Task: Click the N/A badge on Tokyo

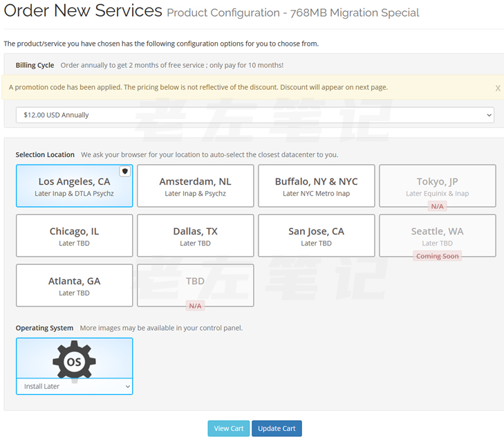Action: [437, 206]
